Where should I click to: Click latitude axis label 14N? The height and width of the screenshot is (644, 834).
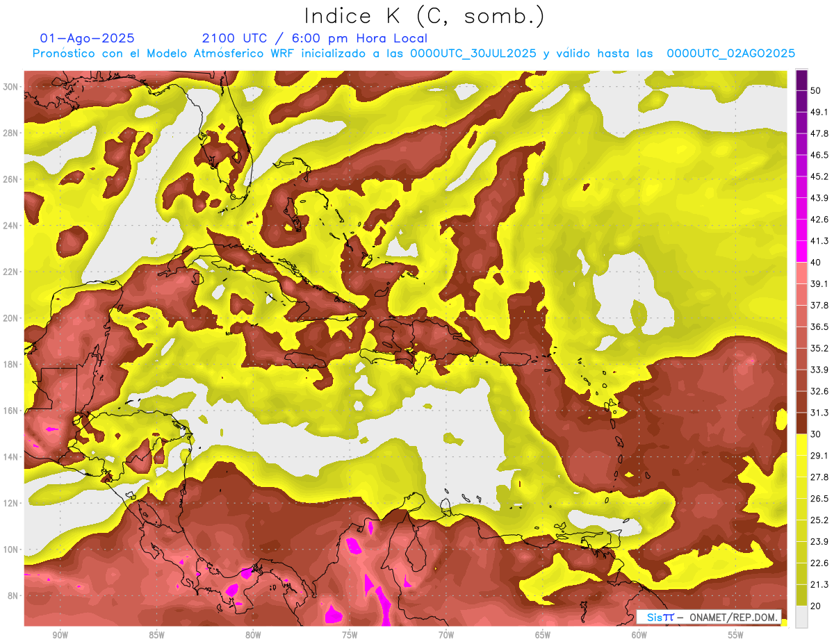(10, 457)
